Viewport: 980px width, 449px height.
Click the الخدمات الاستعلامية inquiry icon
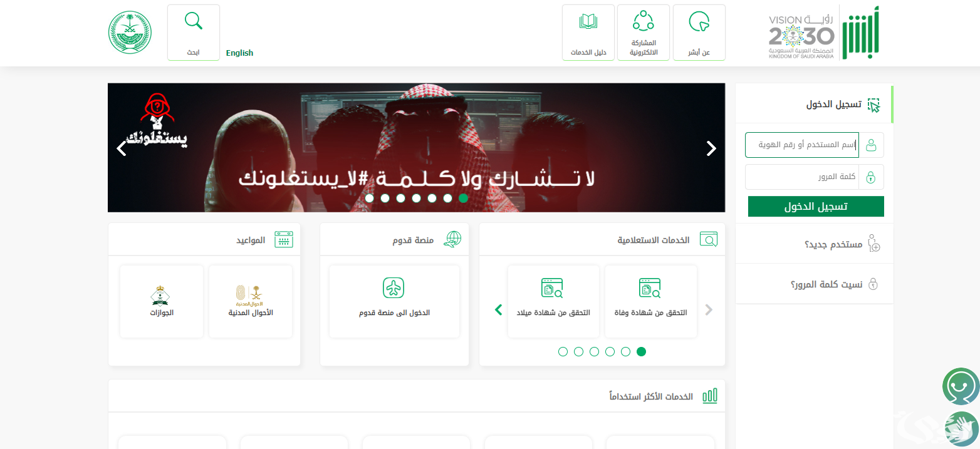[708, 239]
